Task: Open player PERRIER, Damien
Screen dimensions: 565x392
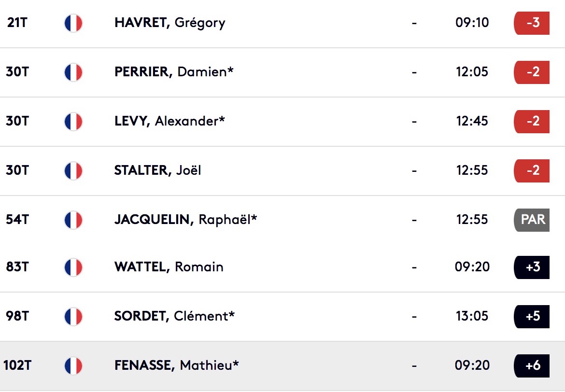Action: tap(174, 72)
